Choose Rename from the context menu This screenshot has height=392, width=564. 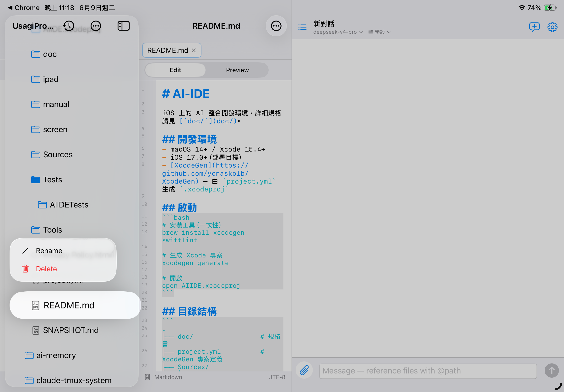(x=63, y=250)
